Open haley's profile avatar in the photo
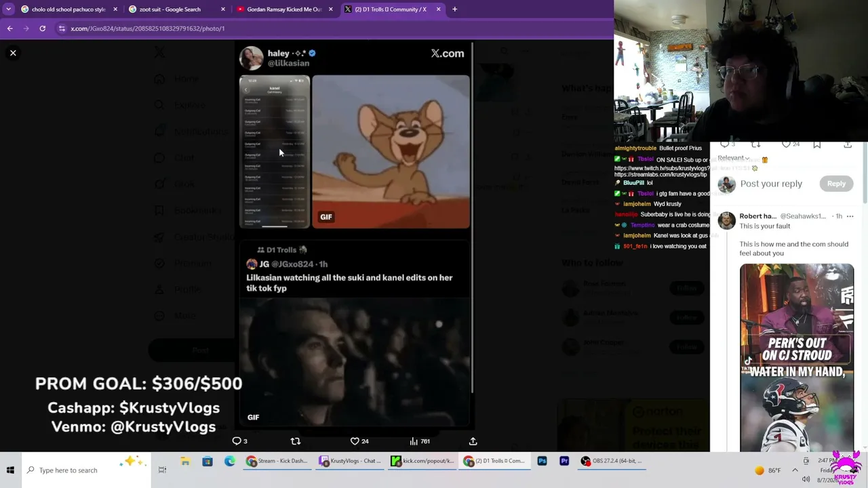868x488 pixels. (252, 58)
